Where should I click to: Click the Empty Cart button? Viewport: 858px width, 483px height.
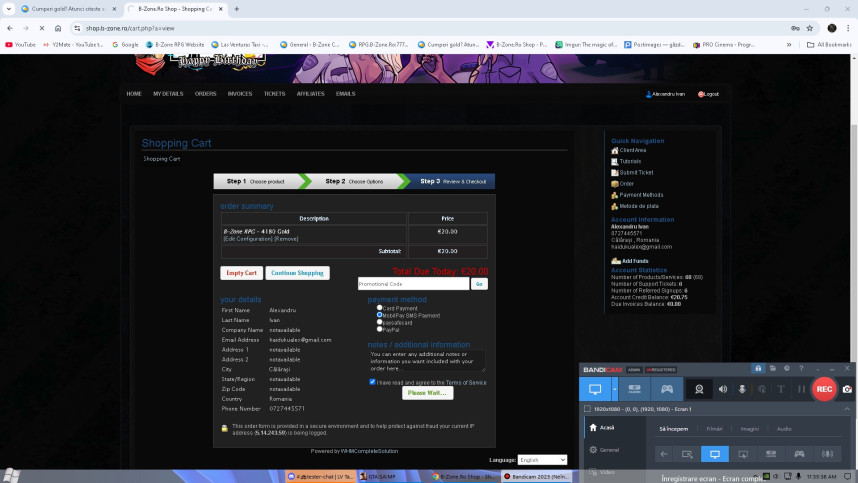(x=241, y=273)
